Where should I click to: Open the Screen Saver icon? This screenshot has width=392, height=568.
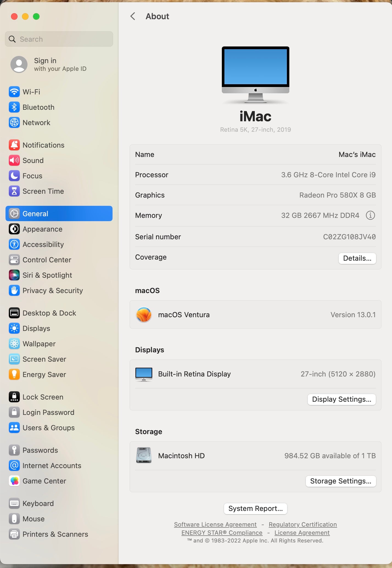click(14, 359)
